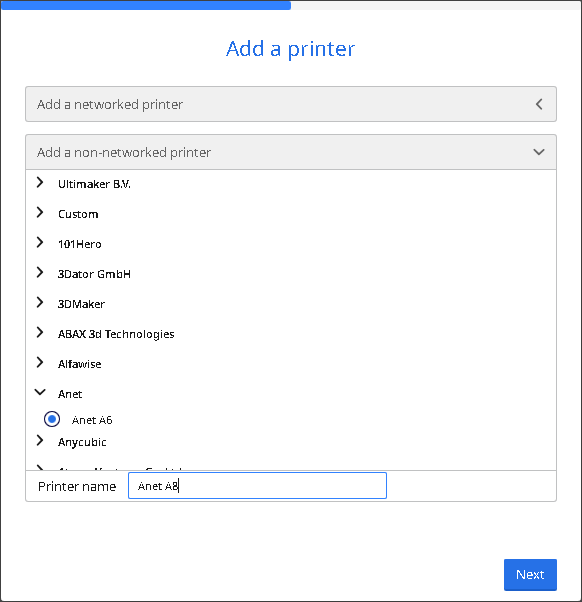Collapse the Anet group arrow
Viewport: 582px width, 602px height.
coord(40,392)
